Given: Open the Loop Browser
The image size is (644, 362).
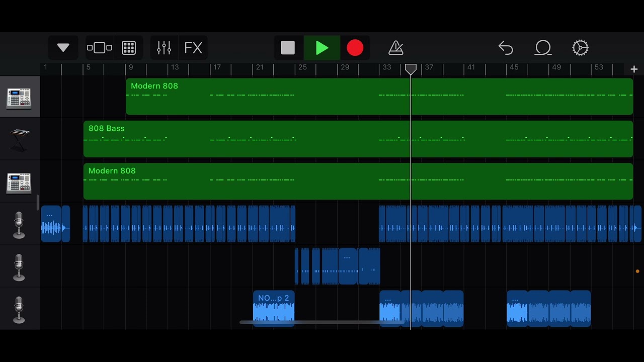Looking at the screenshot, I should pos(543,48).
